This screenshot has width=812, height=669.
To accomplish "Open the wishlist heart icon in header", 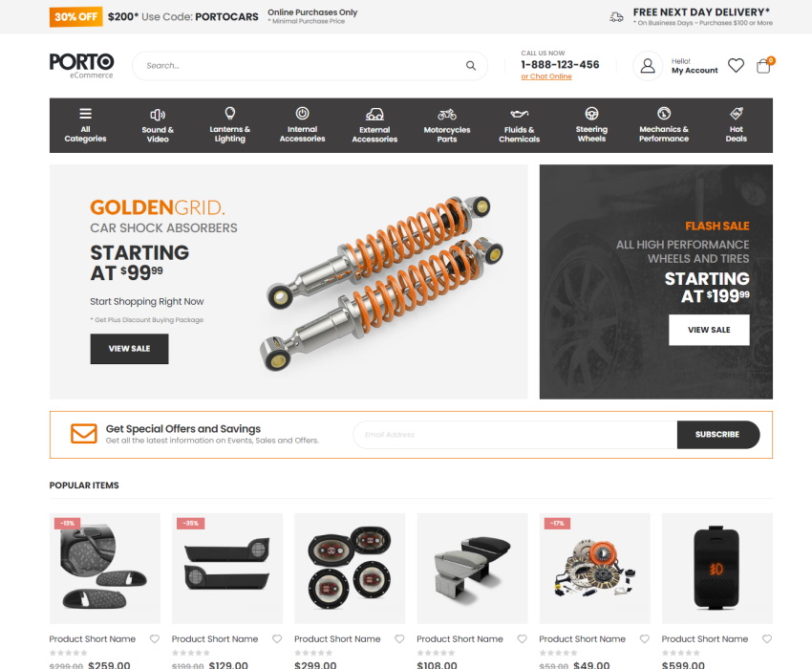I will [x=736, y=66].
